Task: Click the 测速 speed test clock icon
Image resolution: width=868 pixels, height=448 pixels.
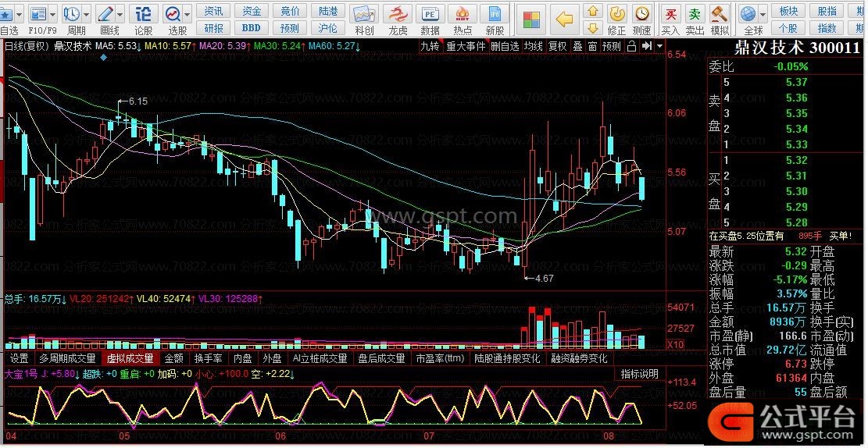Action: coord(641,14)
